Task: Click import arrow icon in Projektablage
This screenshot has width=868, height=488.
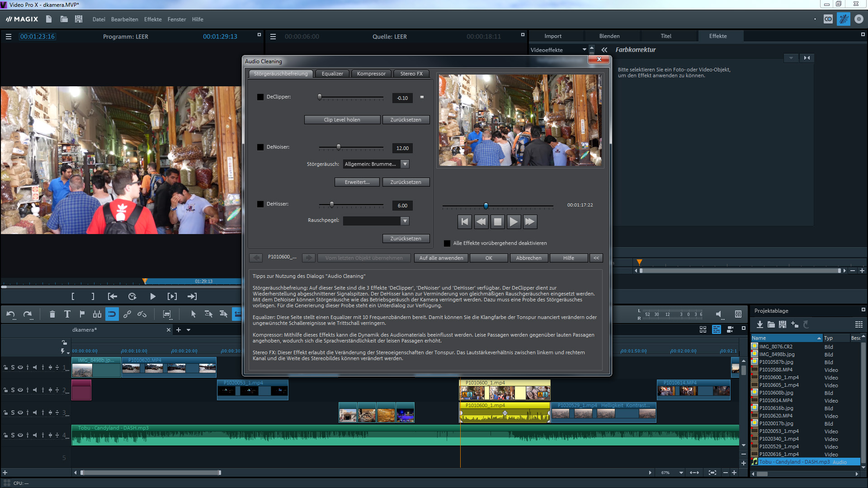Action: (x=760, y=324)
